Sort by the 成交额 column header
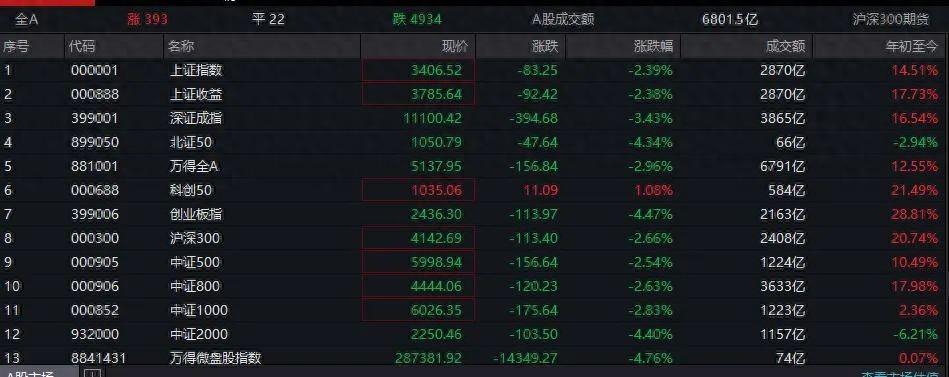Viewport: 949px width, 377px height. point(786,46)
